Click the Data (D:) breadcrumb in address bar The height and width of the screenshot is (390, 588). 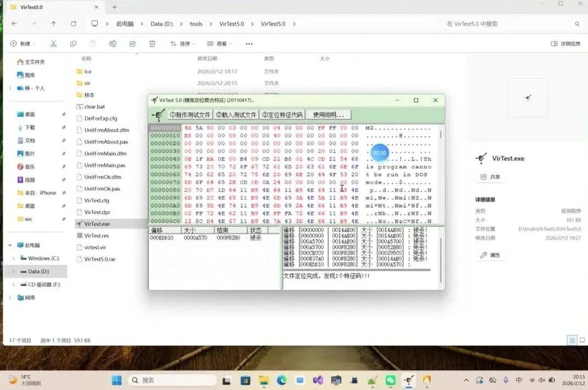[161, 24]
